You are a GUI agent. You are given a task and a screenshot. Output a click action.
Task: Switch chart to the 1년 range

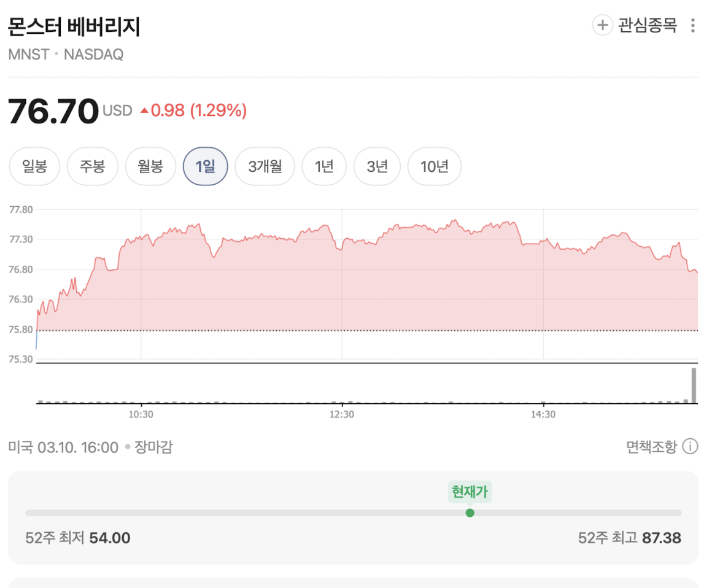[323, 166]
